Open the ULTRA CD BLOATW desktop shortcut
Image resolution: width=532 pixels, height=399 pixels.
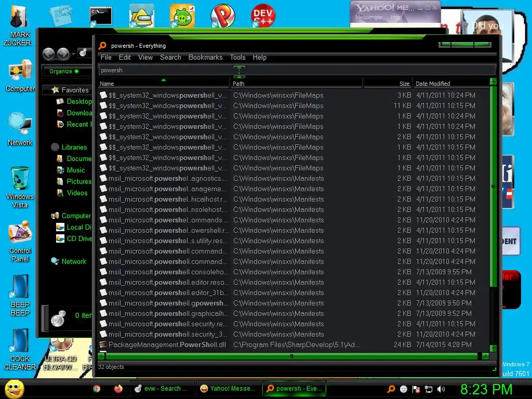pos(60,354)
